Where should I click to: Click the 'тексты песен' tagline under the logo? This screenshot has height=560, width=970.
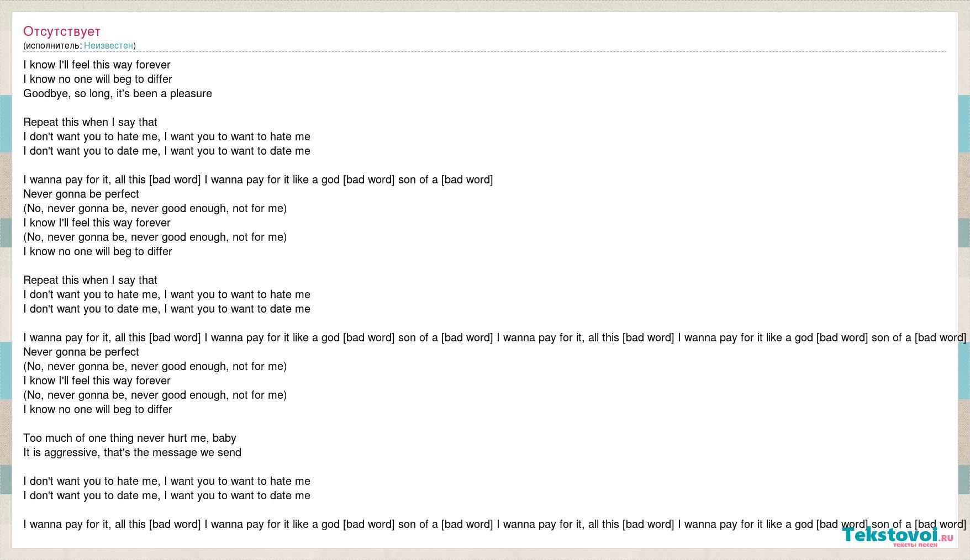coord(915,545)
